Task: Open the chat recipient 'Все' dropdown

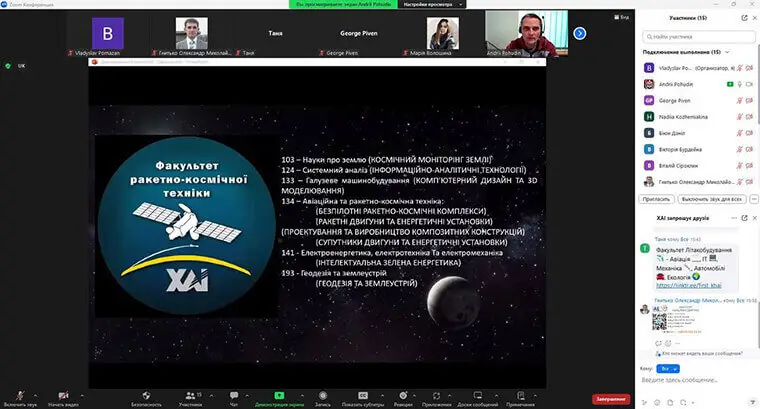Action: pos(665,368)
